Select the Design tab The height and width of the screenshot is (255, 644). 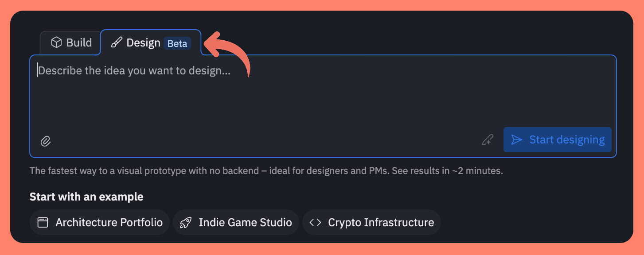151,43
